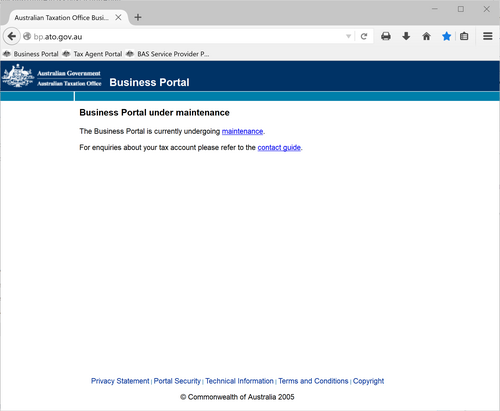Minimize the browser window
Screen dimensions: 500x411
(435, 9)
